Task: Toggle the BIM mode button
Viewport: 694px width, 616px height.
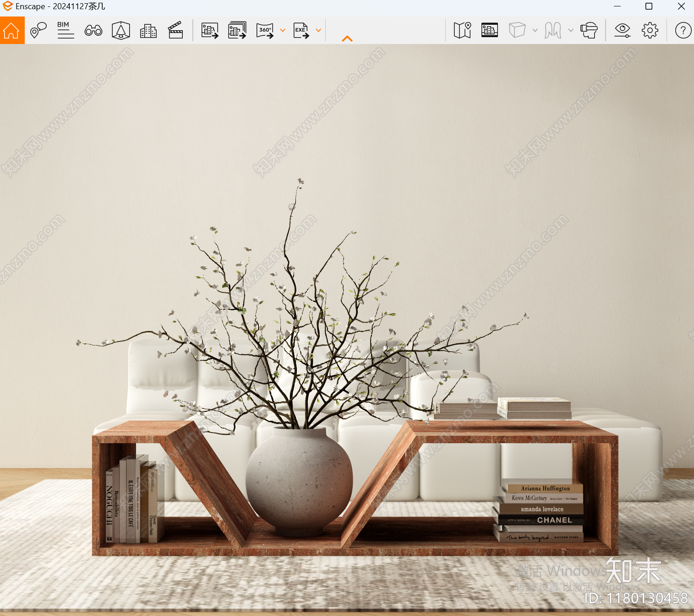Action: (x=66, y=30)
